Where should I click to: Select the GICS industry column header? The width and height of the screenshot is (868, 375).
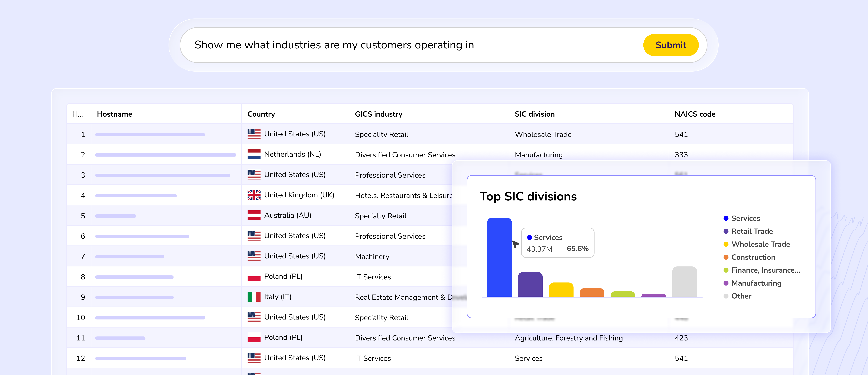(x=378, y=114)
